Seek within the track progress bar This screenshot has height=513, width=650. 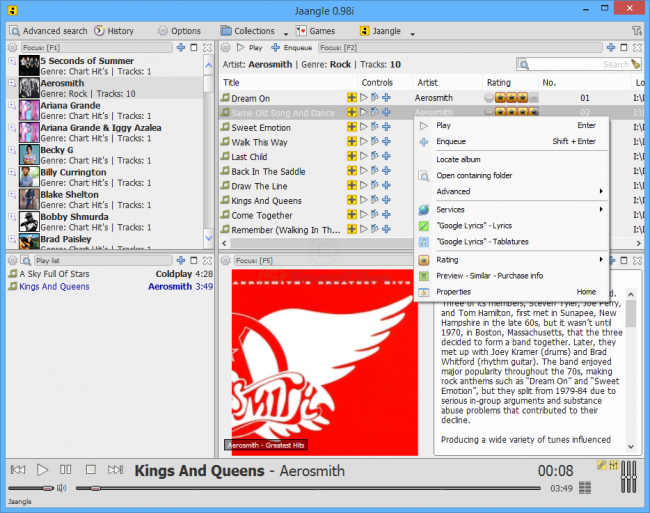coord(308,489)
